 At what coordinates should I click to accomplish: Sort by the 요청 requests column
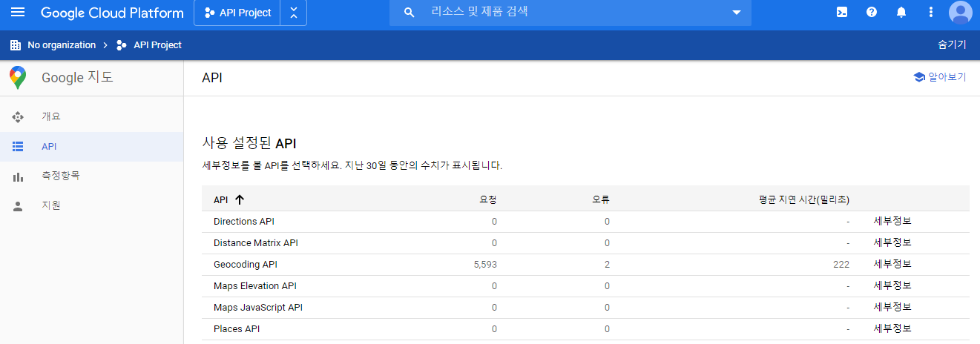point(488,199)
